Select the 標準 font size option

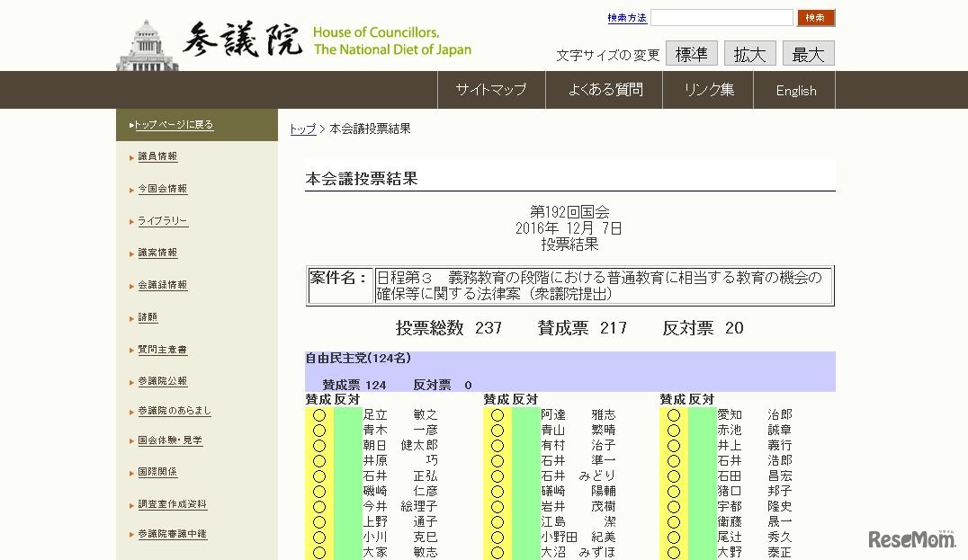pyautogui.click(x=691, y=54)
